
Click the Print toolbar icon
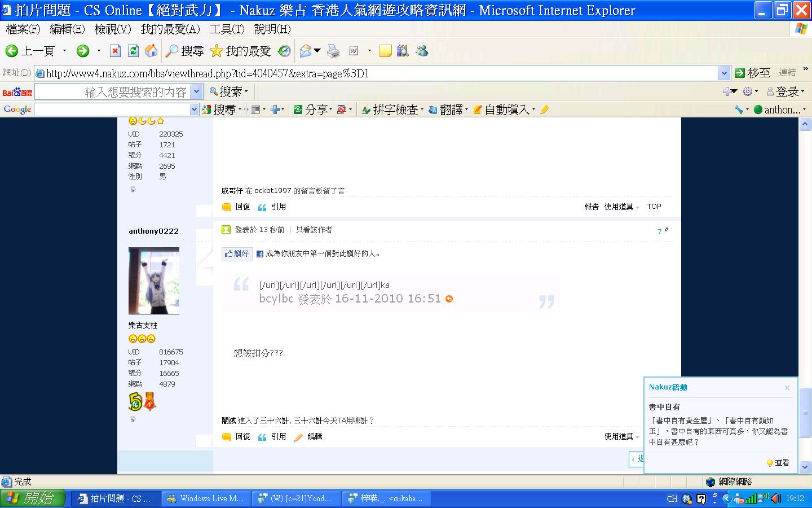[x=333, y=51]
